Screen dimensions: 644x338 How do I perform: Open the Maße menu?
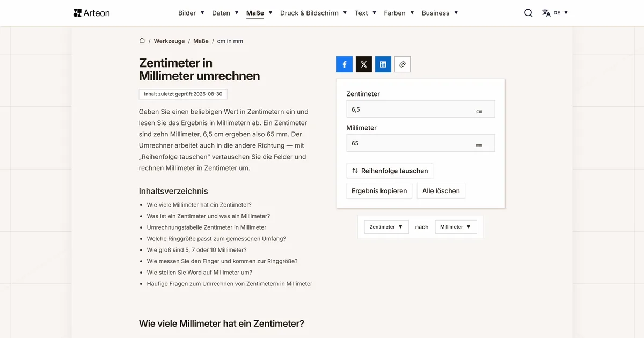click(260, 13)
